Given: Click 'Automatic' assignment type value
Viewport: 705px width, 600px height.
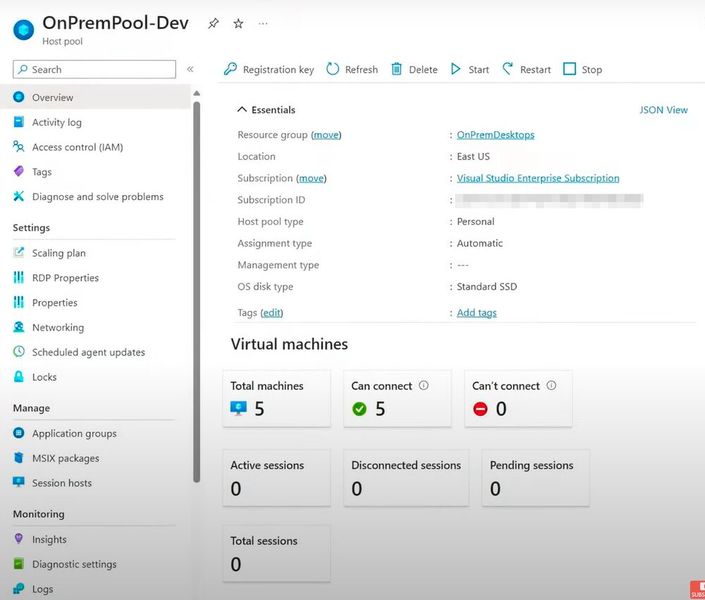Looking at the screenshot, I should [480, 243].
